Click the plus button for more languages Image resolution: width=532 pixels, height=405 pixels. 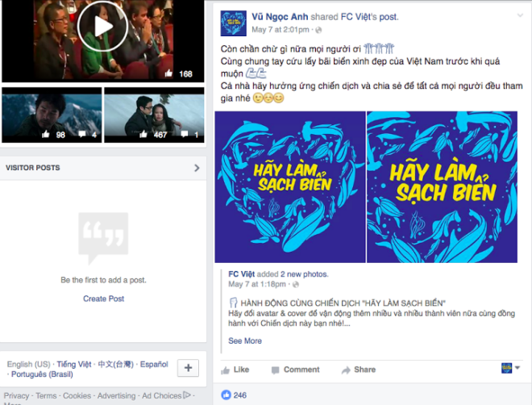[x=187, y=368]
